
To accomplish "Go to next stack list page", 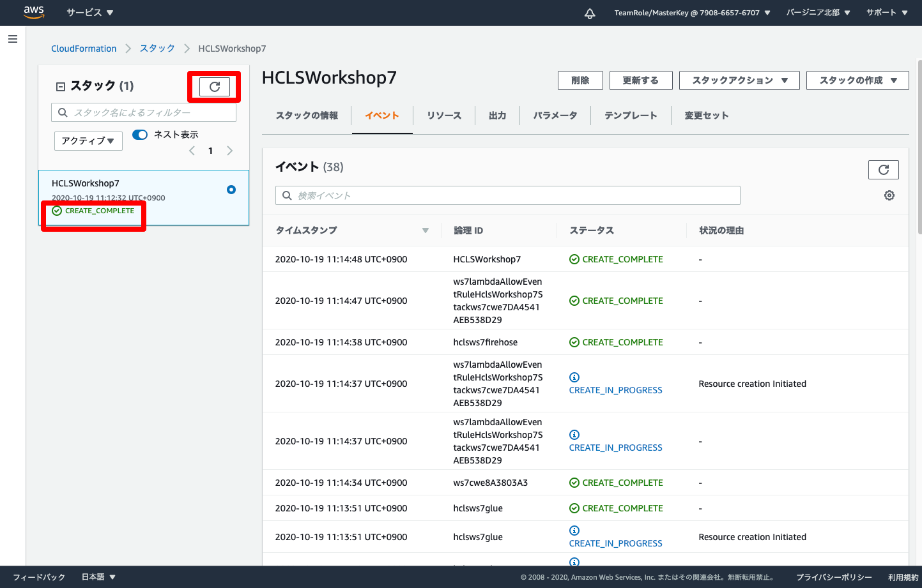I will click(x=230, y=151).
